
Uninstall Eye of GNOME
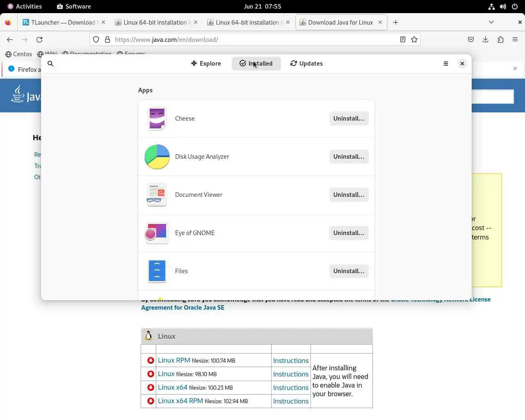(349, 233)
